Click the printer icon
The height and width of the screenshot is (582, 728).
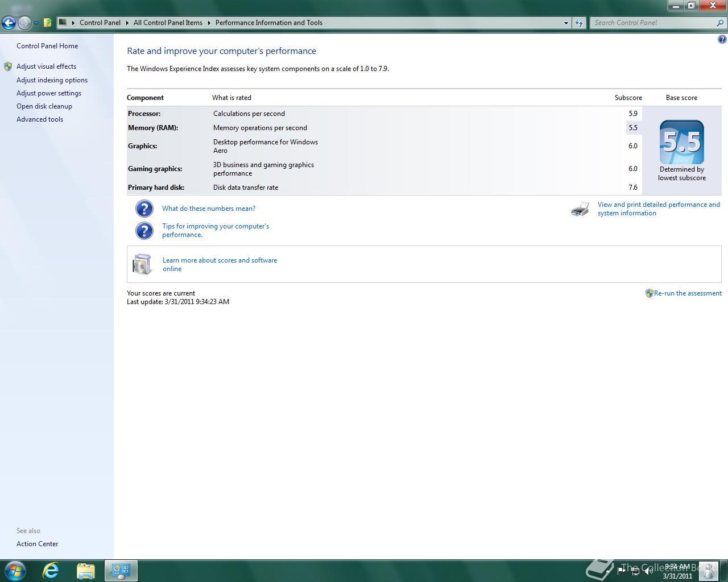pos(580,209)
